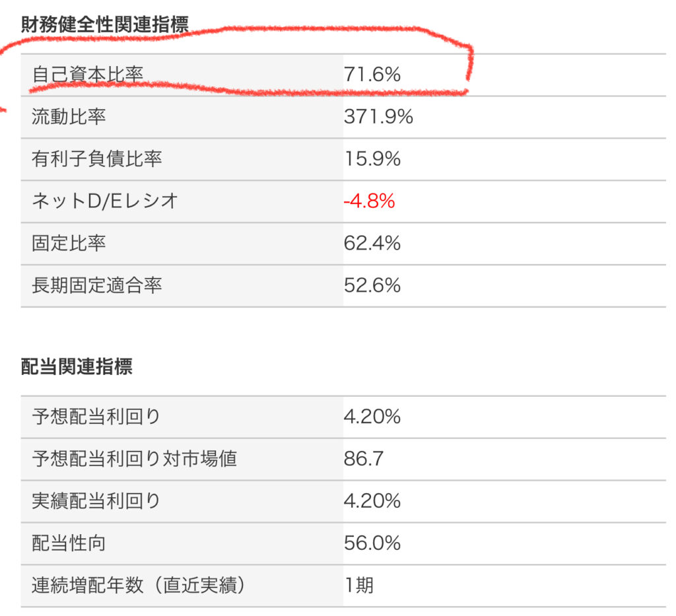This screenshot has height=616, width=676.
Task: Click the 371.9% current ratio value
Action: 378,117
